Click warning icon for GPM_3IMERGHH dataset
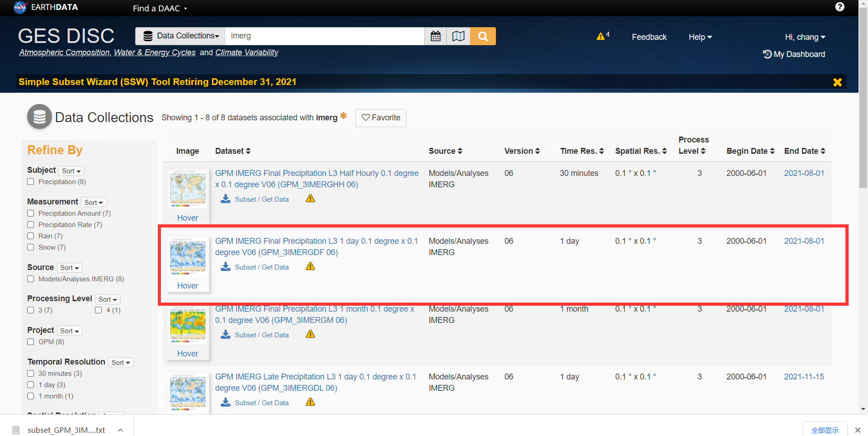The width and height of the screenshot is (868, 436). pyautogui.click(x=310, y=199)
